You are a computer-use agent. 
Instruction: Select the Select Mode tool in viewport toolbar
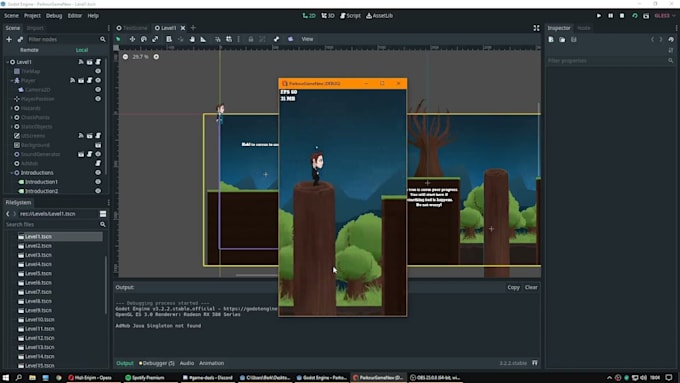coord(118,39)
